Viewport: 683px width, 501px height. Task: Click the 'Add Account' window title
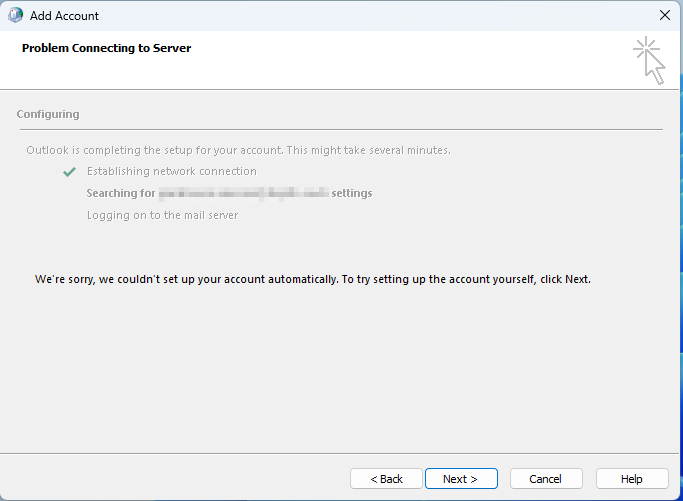[x=64, y=16]
